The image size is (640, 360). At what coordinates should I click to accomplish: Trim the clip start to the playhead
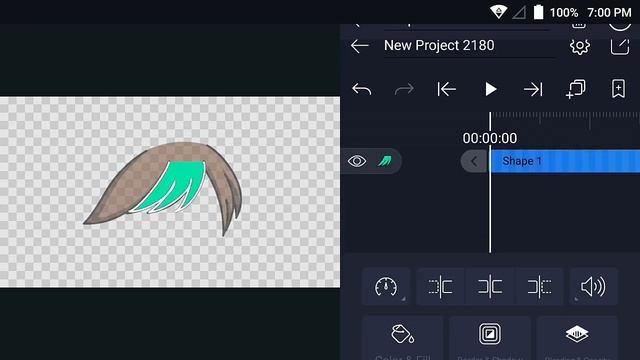point(440,287)
